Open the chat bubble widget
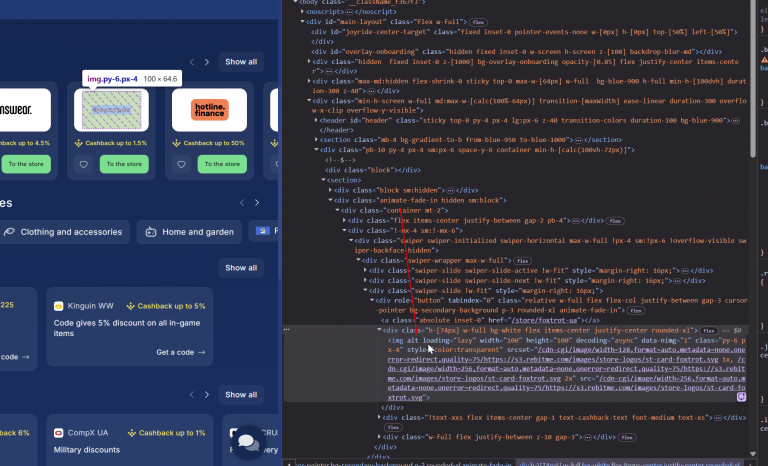 pos(249,442)
